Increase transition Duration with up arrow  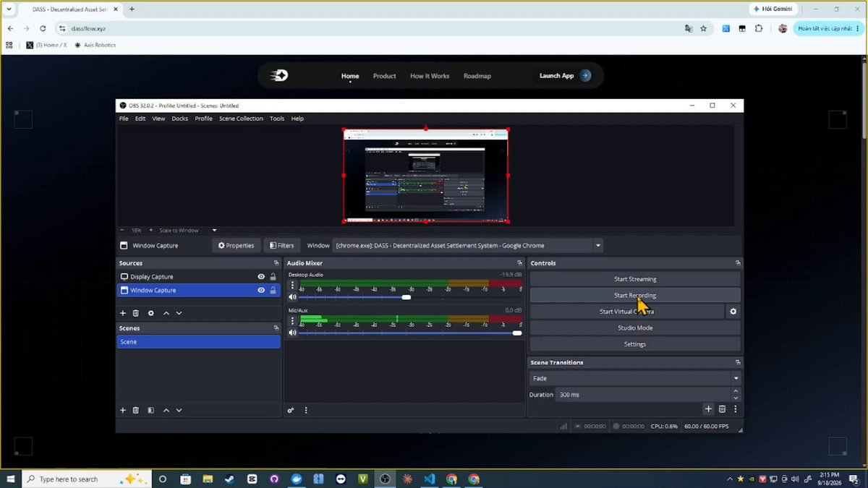click(736, 391)
